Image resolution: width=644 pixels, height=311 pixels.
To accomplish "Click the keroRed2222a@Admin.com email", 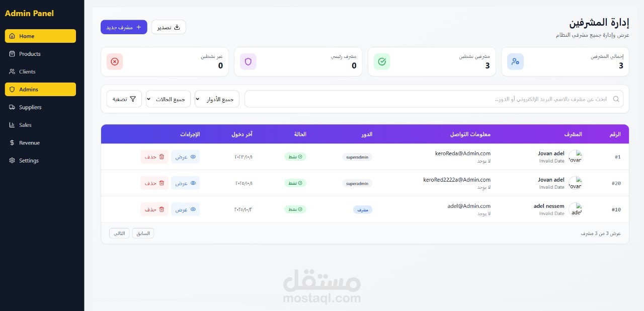I will (457, 179).
